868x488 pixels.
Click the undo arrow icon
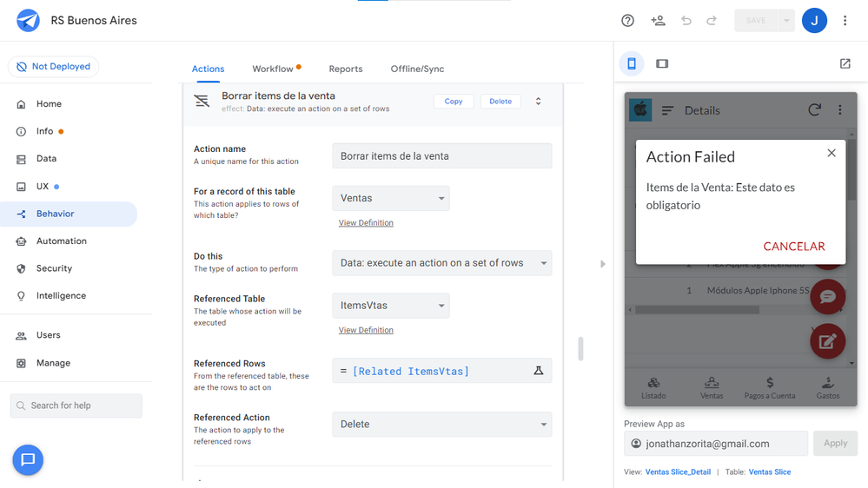coord(686,21)
